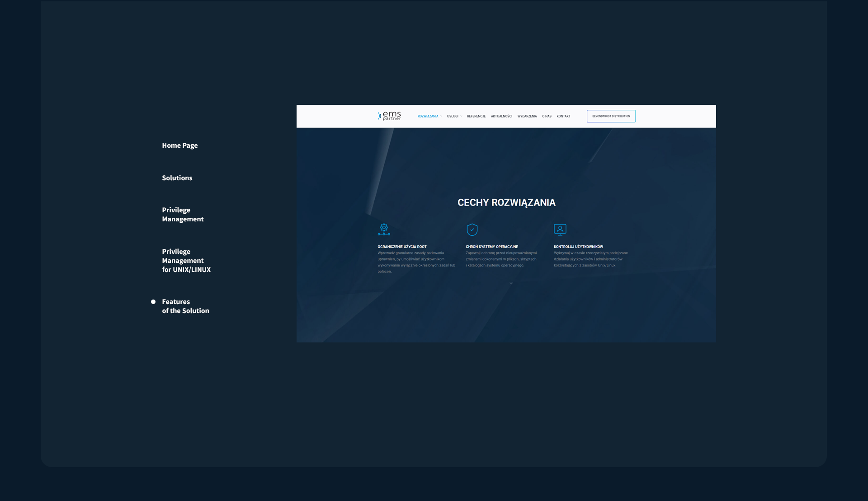This screenshot has height=501, width=868.
Task: Click the Ograniczenie Użycia Root heading
Action: pyautogui.click(x=402, y=247)
